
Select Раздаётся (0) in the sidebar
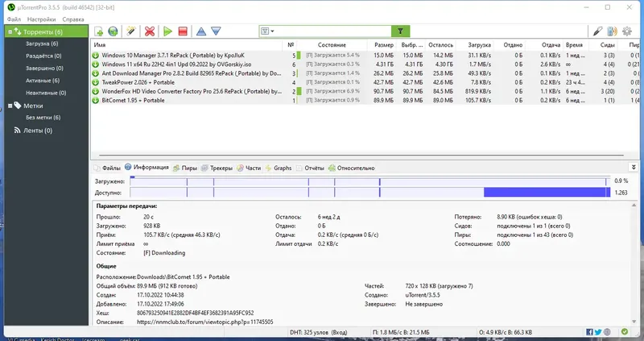[x=43, y=56]
